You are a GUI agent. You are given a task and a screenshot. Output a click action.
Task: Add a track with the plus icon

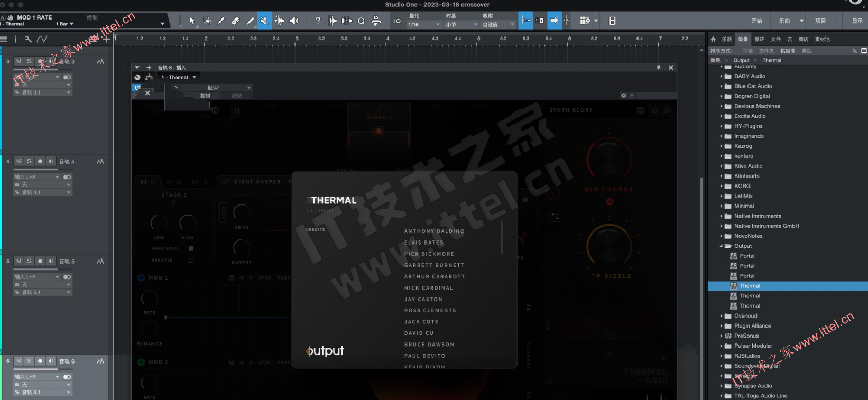106,39
